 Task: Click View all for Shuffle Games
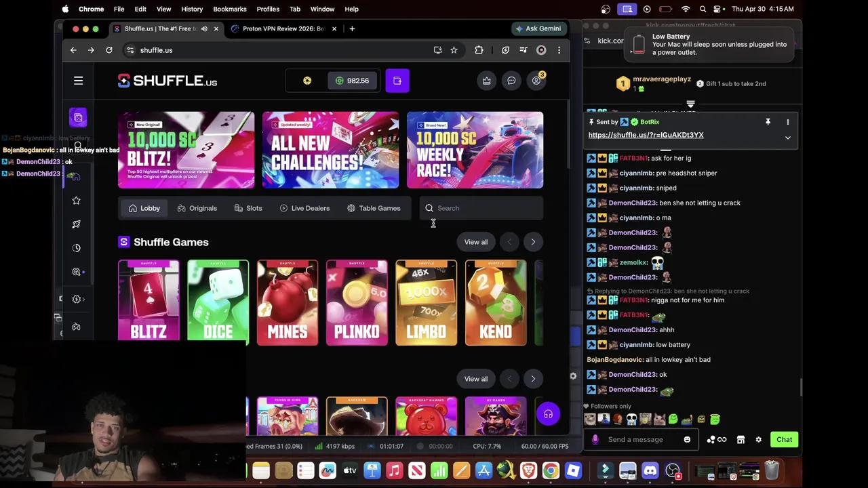coord(476,242)
